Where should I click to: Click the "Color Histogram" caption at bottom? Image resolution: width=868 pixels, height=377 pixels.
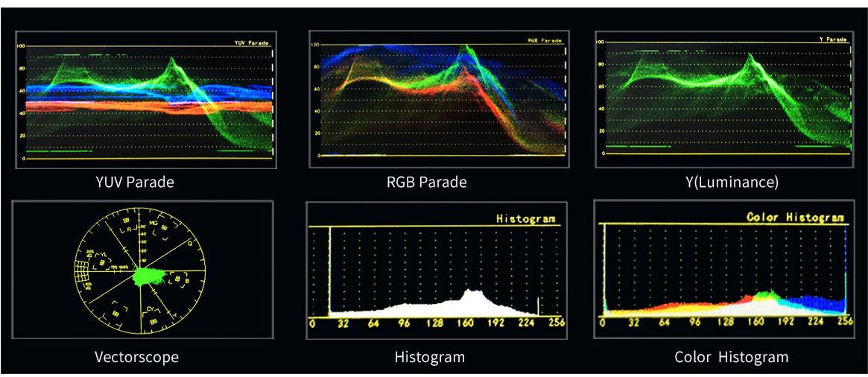tap(732, 357)
